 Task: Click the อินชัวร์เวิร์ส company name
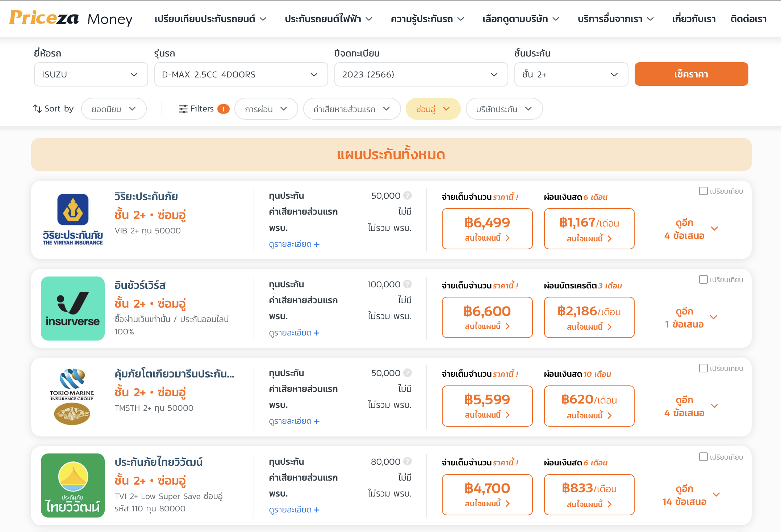pyautogui.click(x=140, y=285)
